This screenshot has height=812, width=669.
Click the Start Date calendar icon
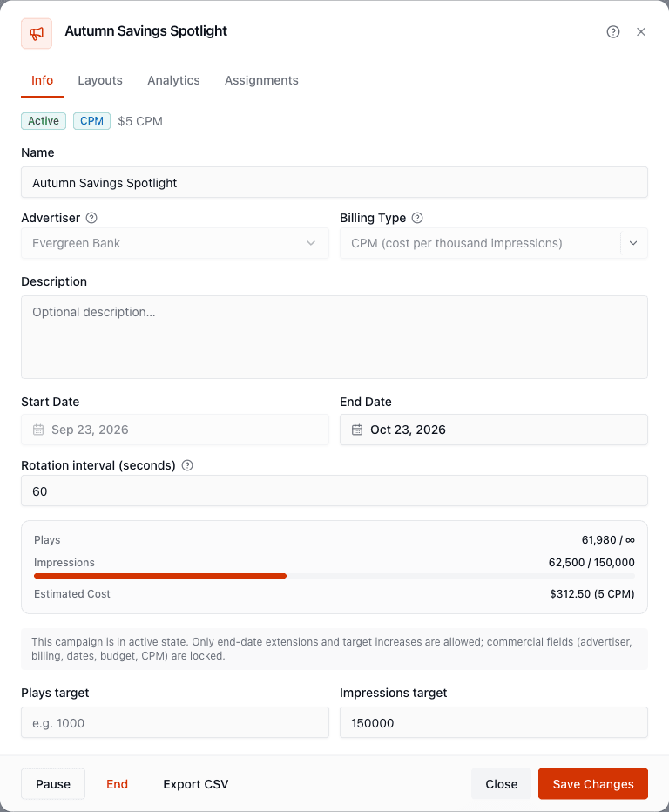[x=38, y=430]
